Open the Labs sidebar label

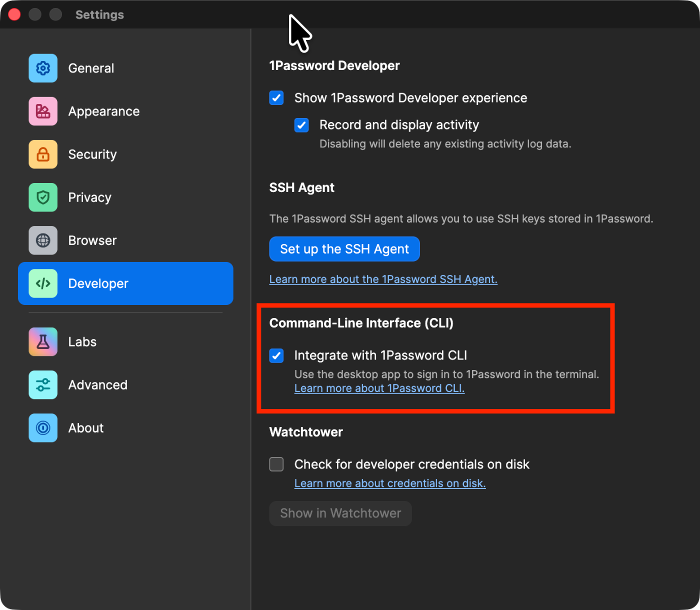[82, 341]
